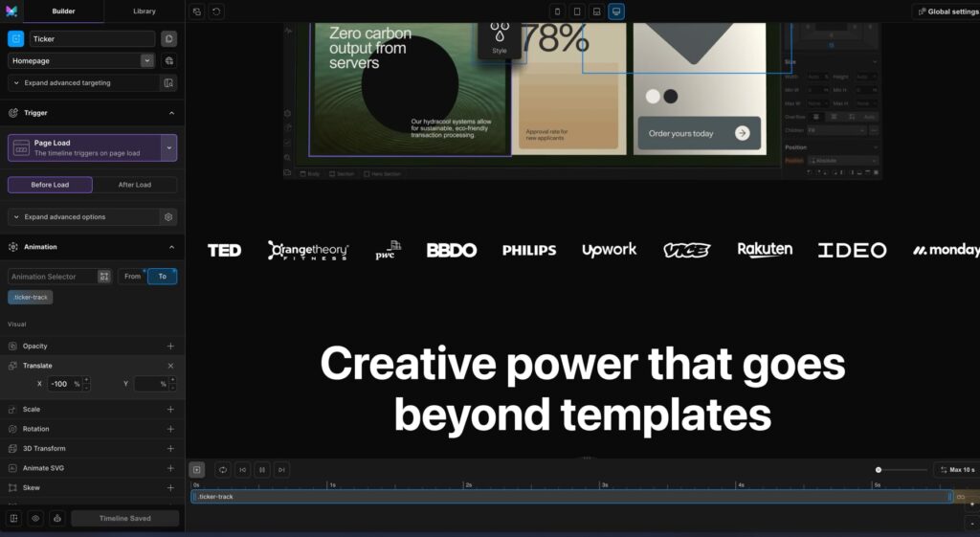Screen dimensions: 980x537
Task: Open the Homepage page dropdown
Action: [80, 60]
